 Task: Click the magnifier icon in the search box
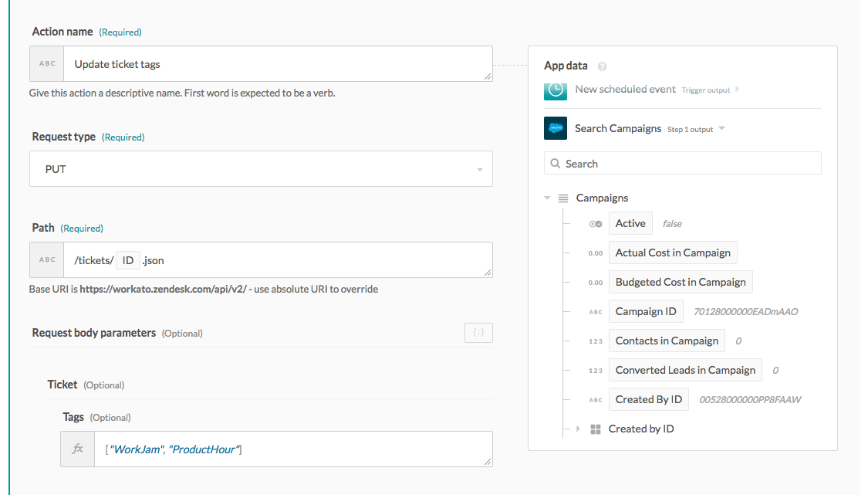[556, 164]
